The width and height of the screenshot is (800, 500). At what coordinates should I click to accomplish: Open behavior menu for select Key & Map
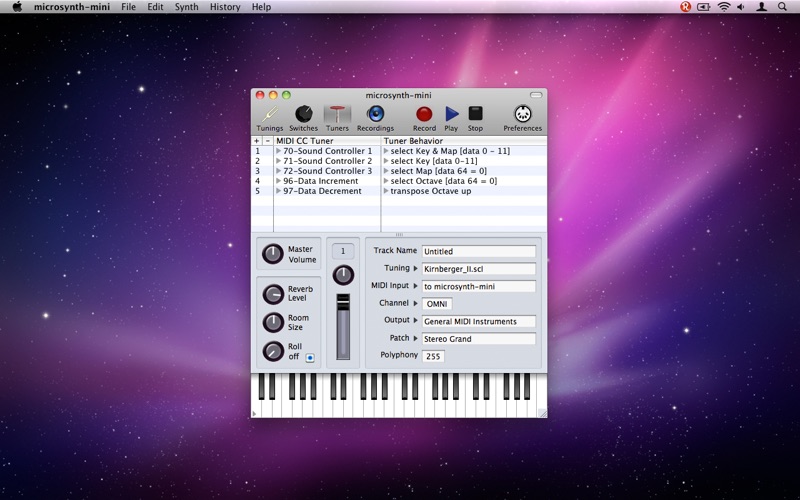[386, 151]
